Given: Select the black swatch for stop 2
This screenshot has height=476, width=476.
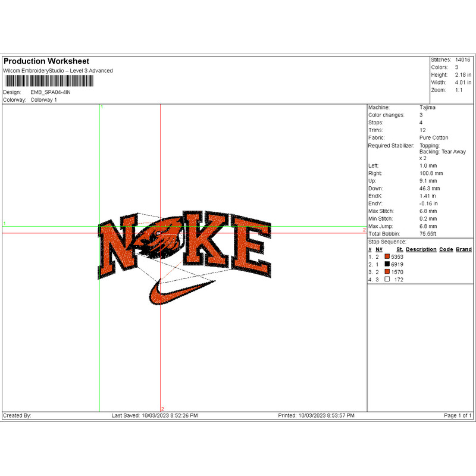Looking at the screenshot, I should click(387, 264).
